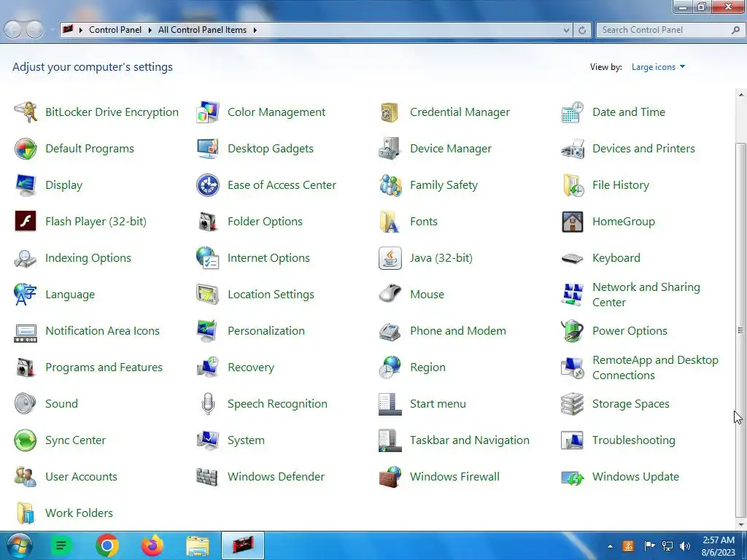Launch Google Chrome from the taskbar
The image size is (747, 560).
(x=107, y=545)
